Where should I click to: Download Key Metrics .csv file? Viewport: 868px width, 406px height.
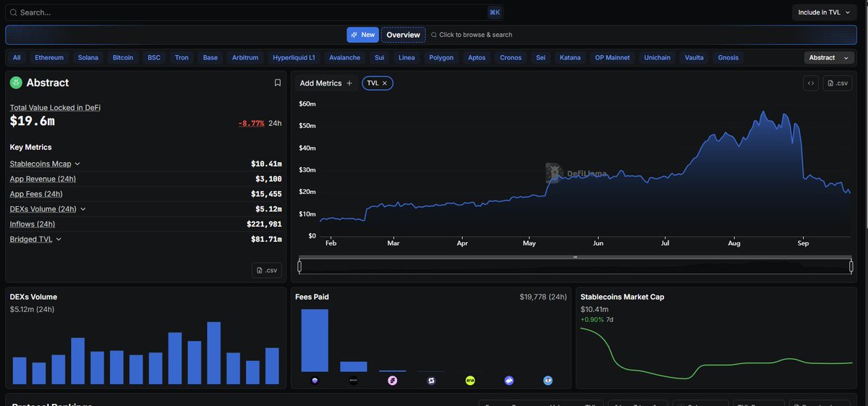[x=267, y=270]
